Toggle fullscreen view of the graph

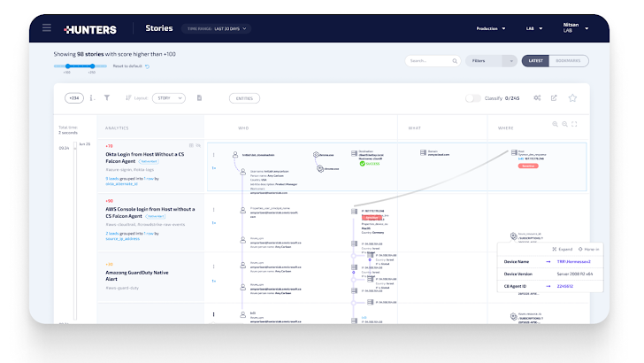pos(574,124)
